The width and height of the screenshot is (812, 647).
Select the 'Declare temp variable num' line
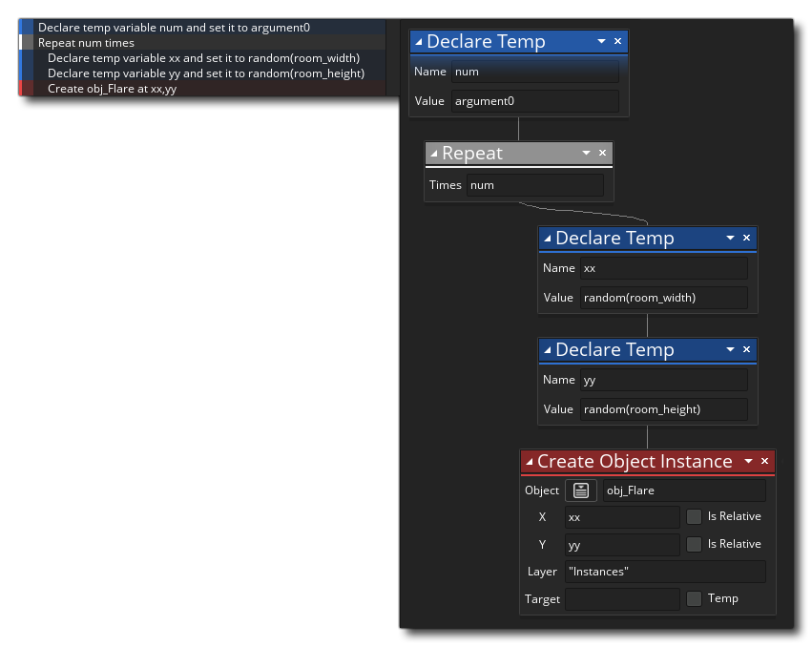174,28
